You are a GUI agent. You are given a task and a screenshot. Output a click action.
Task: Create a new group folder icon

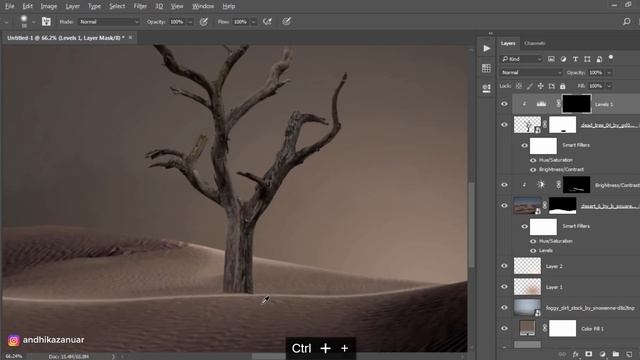click(616, 354)
